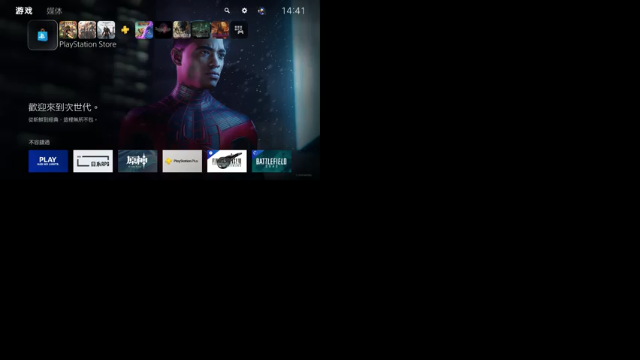Select the orange-red game tile

point(220,30)
